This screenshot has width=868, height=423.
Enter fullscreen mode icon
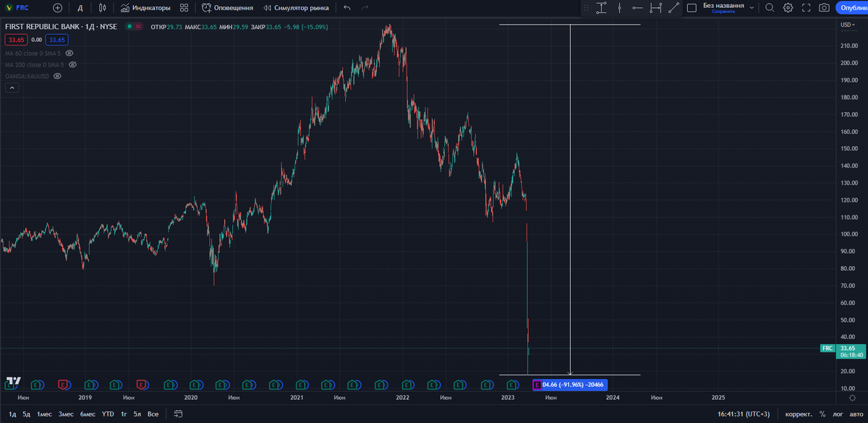806,8
